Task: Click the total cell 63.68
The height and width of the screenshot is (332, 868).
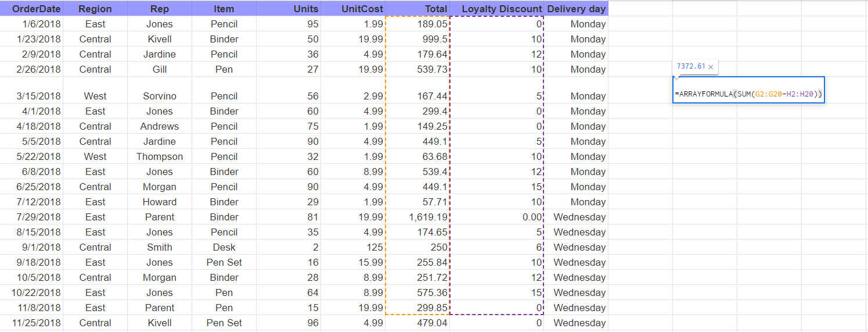Action: [x=417, y=156]
